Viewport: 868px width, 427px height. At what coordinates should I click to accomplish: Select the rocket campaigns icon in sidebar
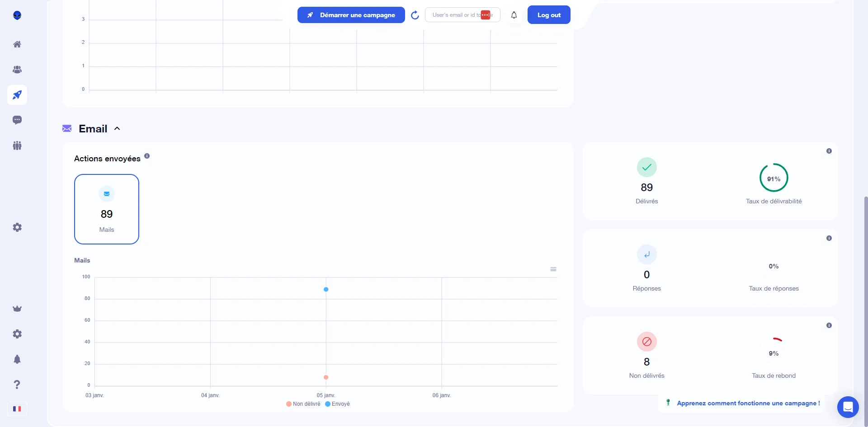(x=17, y=95)
